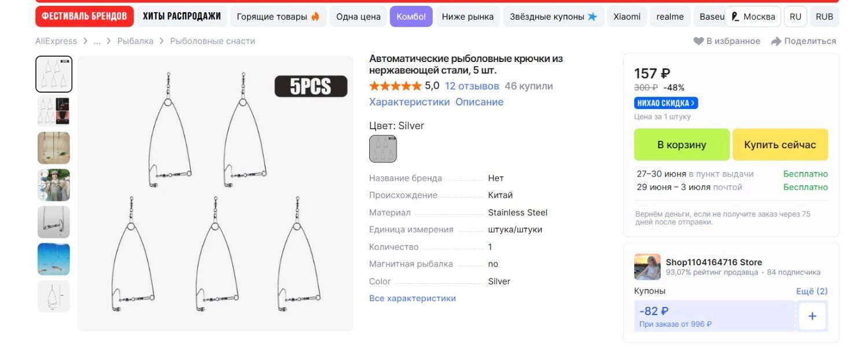Screen dimensions: 868x351
Task: Open the Комбо! promo tab
Action: (x=411, y=17)
